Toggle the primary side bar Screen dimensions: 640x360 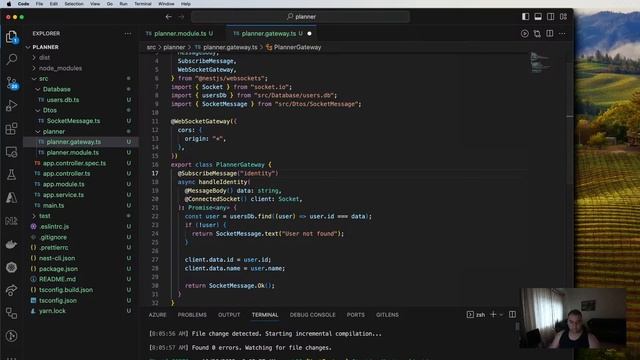(x=525, y=17)
